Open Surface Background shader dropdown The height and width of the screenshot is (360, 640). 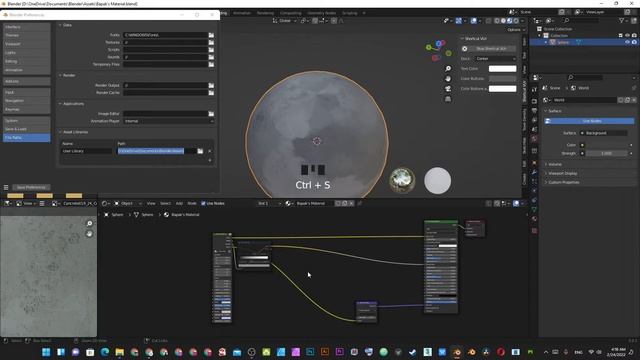tap(604, 133)
